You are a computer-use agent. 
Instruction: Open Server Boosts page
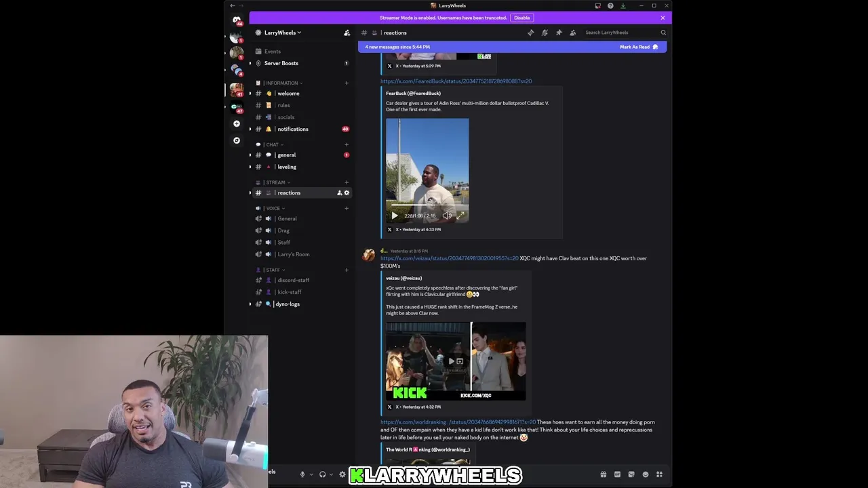(x=302, y=63)
